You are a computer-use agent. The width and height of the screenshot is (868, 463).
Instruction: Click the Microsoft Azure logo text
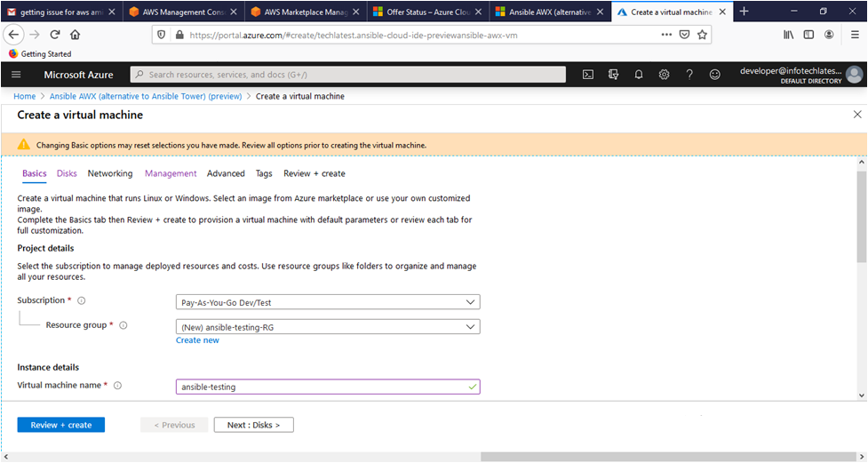(78, 75)
